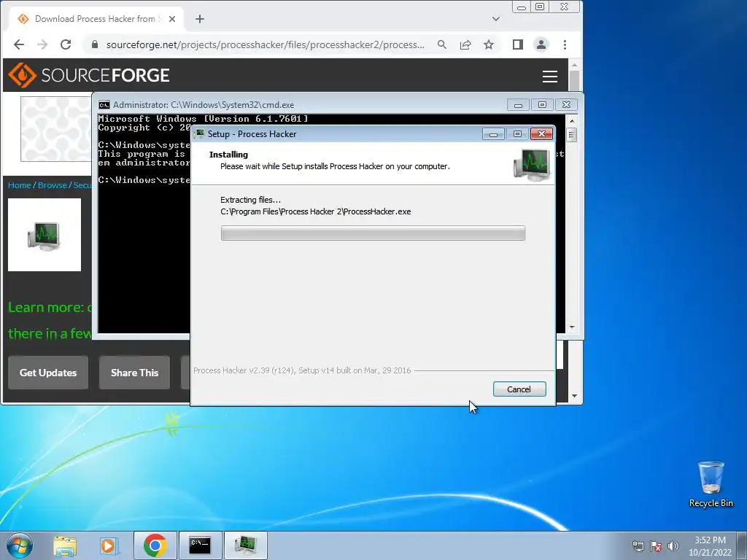Screen dimensions: 747x560
Task: Click the Share This button
Action: 134,373
